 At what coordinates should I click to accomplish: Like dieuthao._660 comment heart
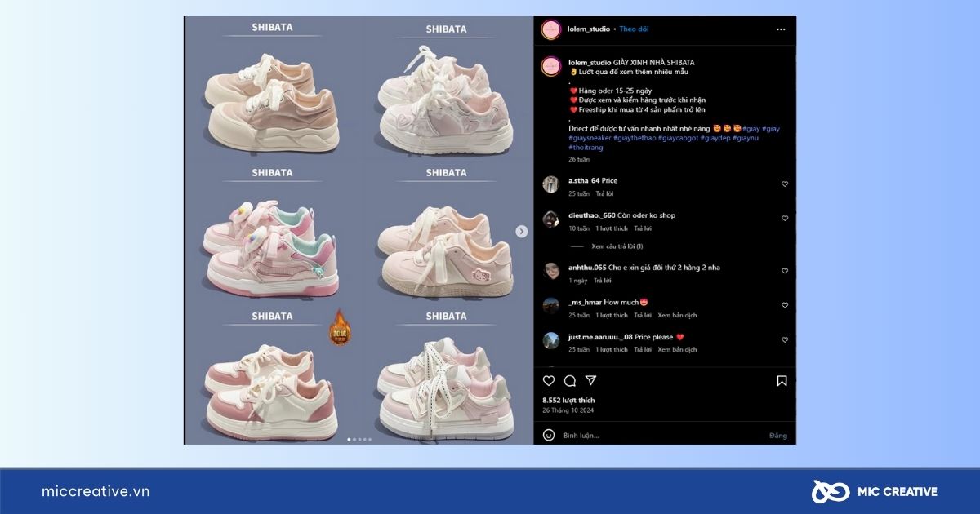(785, 219)
